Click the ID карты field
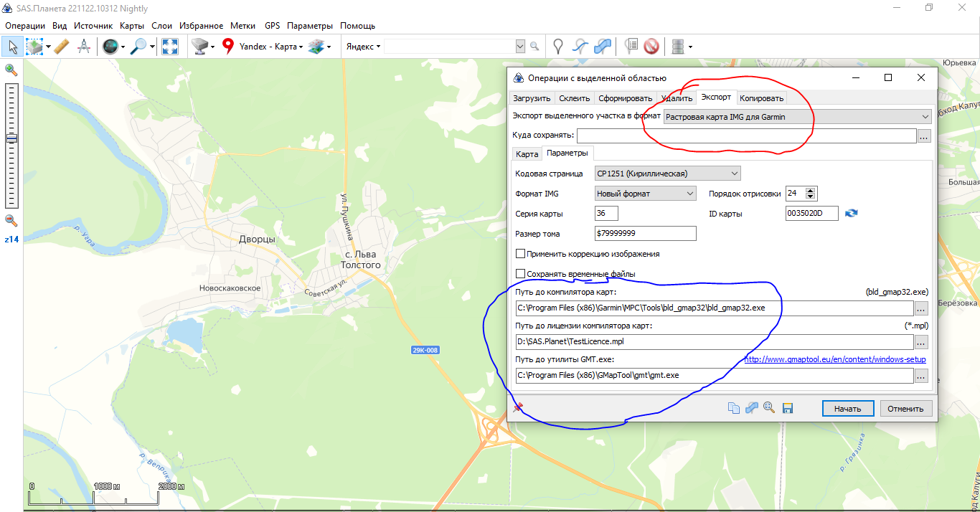This screenshot has height=512, width=980. click(x=812, y=213)
